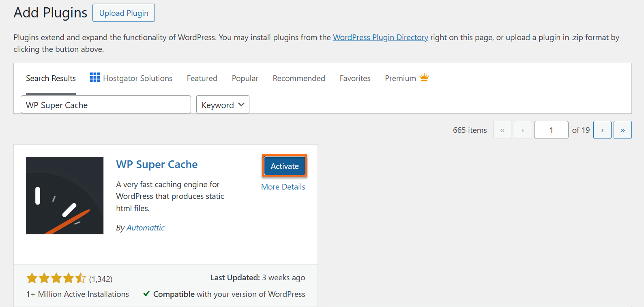Click the 665 items count text
The width and height of the screenshot is (644, 307).
470,130
